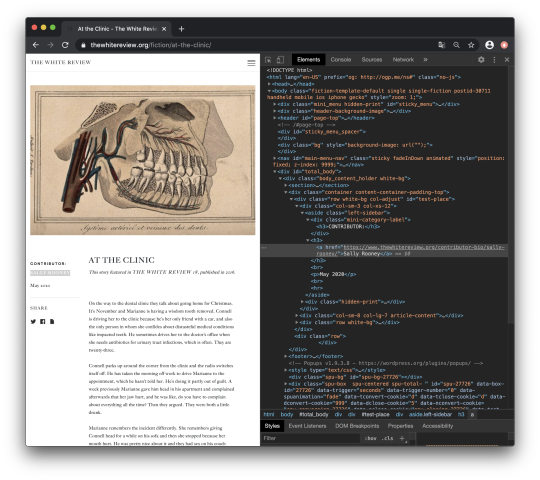
Task: Add a new style rule plus
Action: tap(402, 438)
